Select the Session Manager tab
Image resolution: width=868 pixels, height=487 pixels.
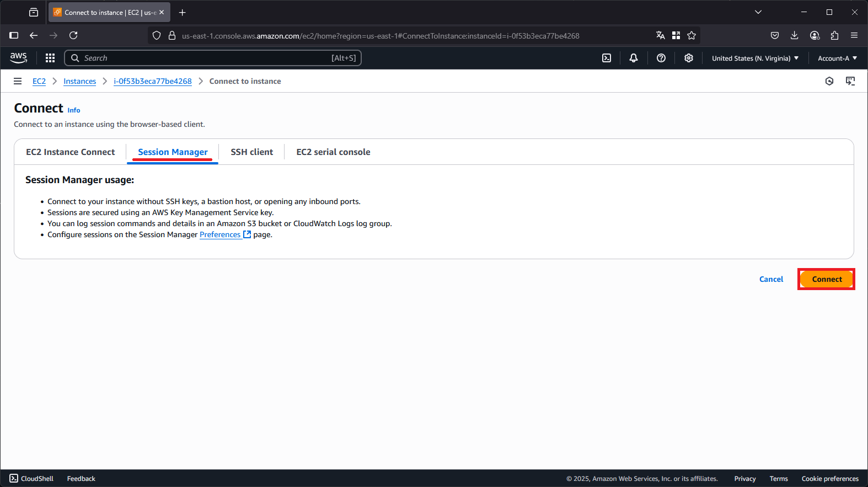pos(173,152)
